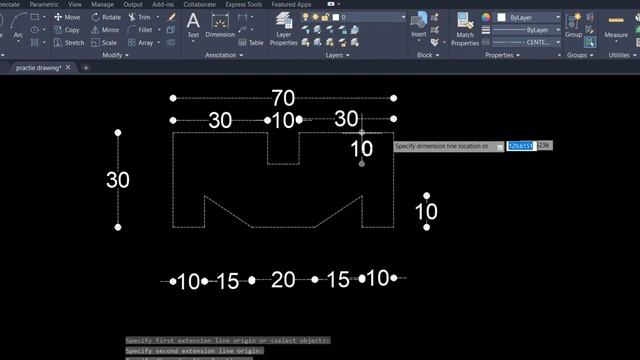Switch to the View ribbon tab
The width and height of the screenshot is (640, 360).
(75, 4)
